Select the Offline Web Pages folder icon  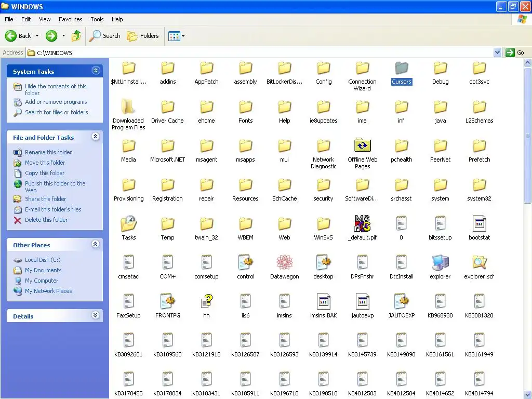point(362,145)
